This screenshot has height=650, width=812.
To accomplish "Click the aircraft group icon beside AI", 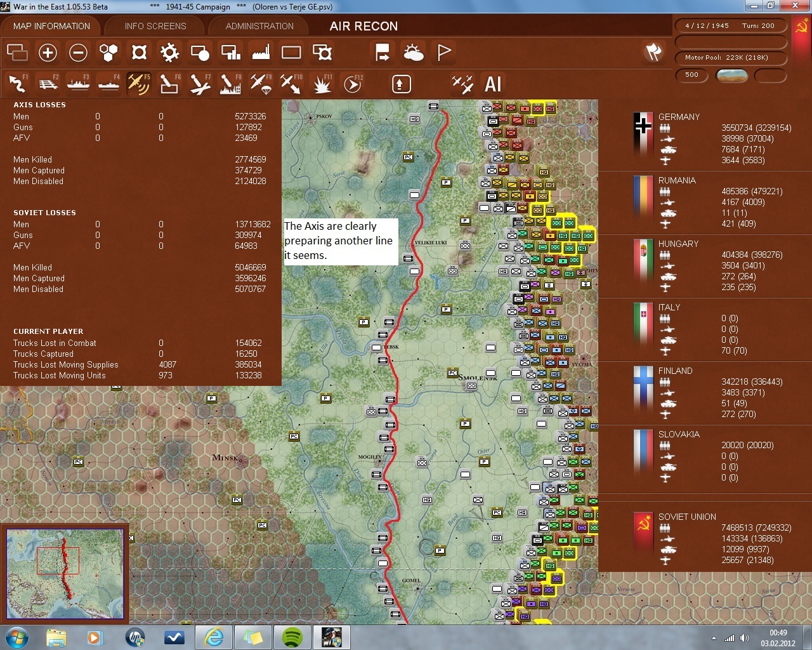I will click(462, 84).
